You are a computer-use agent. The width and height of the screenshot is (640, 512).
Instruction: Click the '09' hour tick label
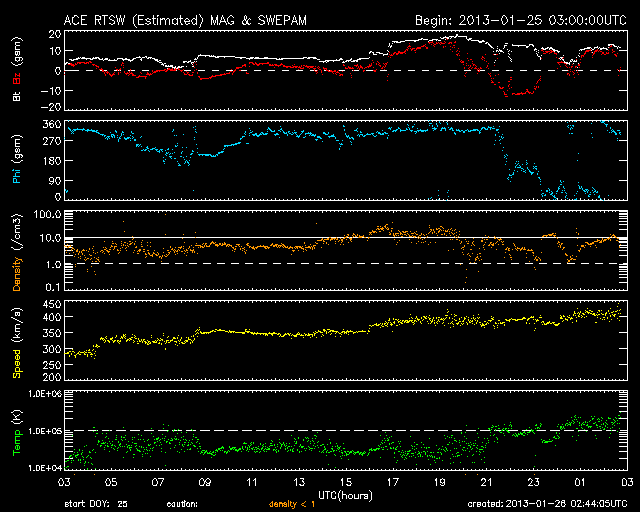pos(205,483)
